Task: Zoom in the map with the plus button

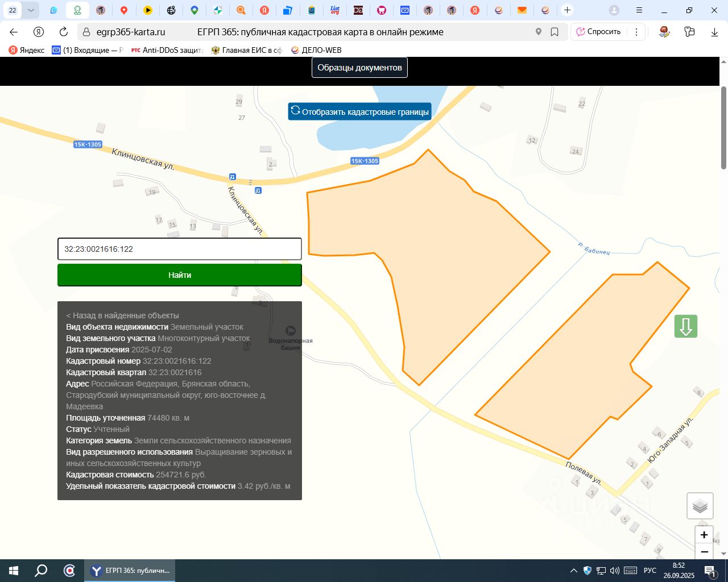Action: pos(704,535)
